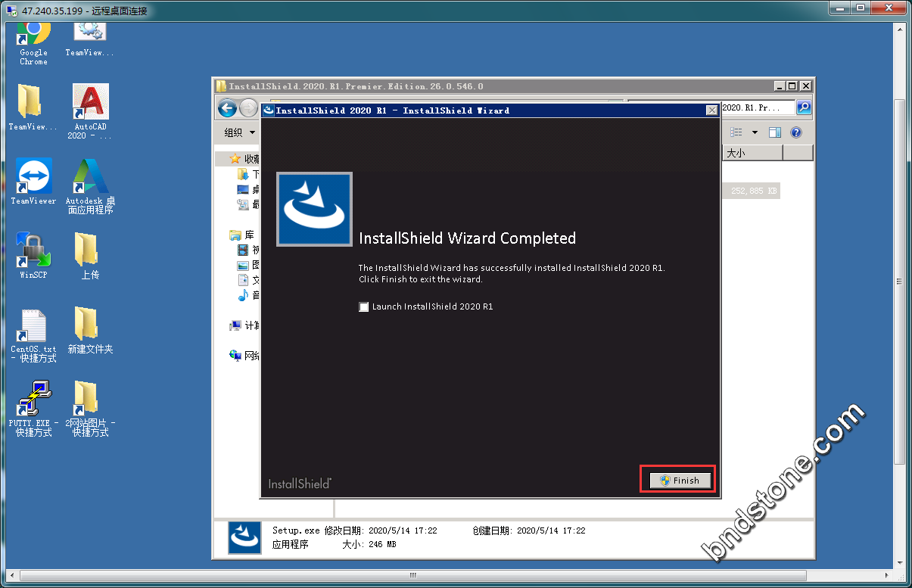Screen dimensions: 912x588
Task: Click the Finish button
Action: click(679, 481)
